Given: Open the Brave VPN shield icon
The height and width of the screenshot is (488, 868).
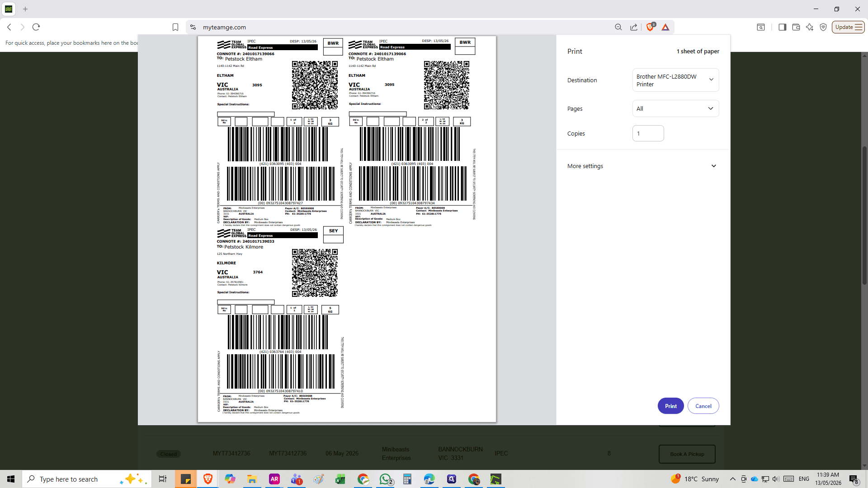Looking at the screenshot, I should pos(823,27).
